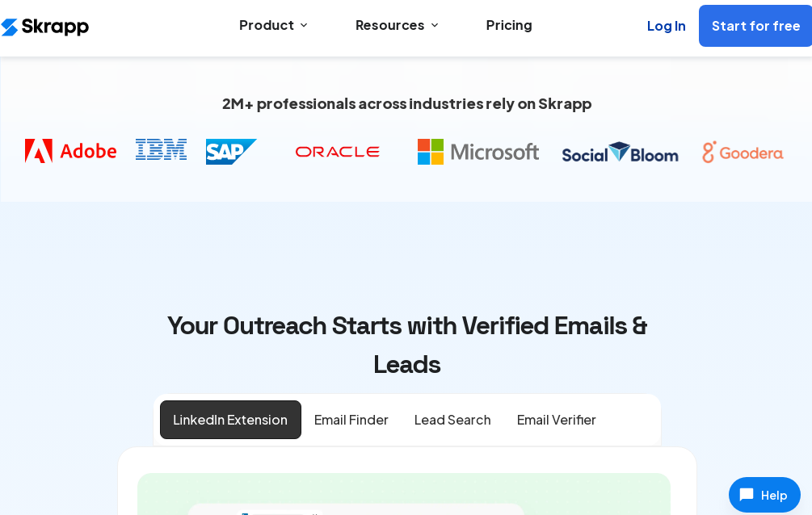The width and height of the screenshot is (812, 515).
Task: Click the Adobe logo
Action: (x=70, y=151)
